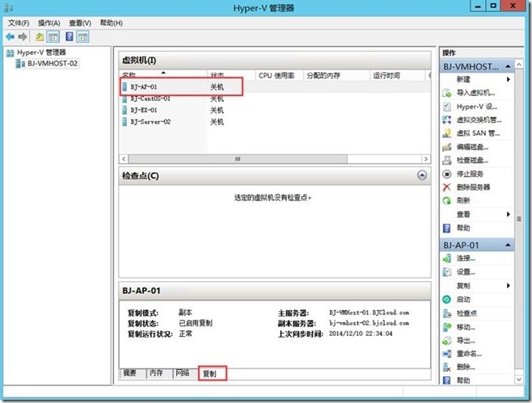Click the 导出 icon for BJ-AP-01
532x403 pixels.
(447, 341)
